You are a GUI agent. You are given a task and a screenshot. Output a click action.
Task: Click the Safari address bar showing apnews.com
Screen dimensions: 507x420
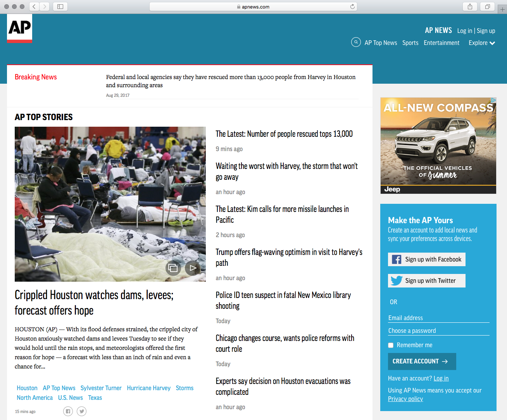253,7
